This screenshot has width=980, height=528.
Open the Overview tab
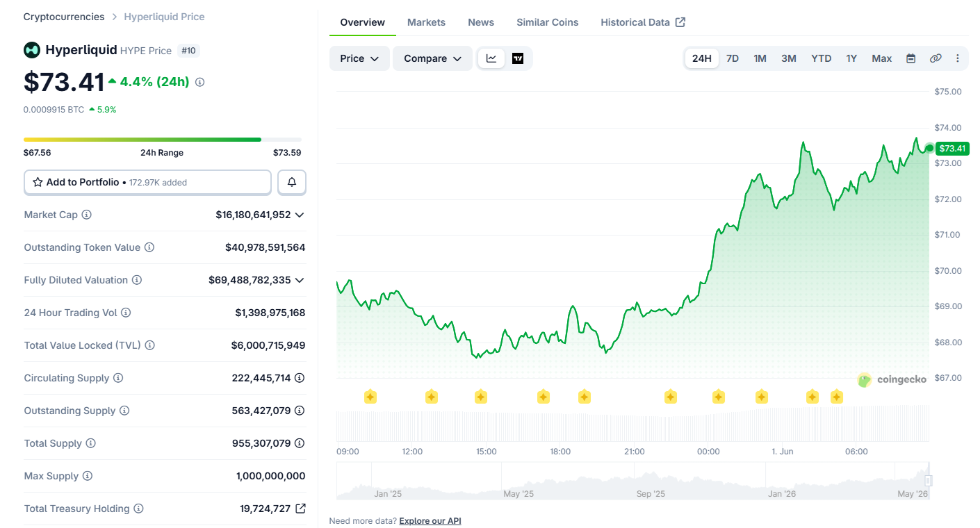[x=362, y=22]
